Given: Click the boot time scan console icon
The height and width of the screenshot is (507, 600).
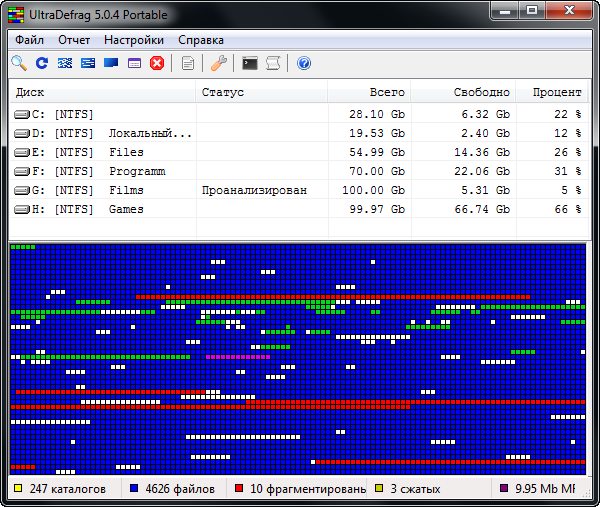Looking at the screenshot, I should click(x=250, y=64).
